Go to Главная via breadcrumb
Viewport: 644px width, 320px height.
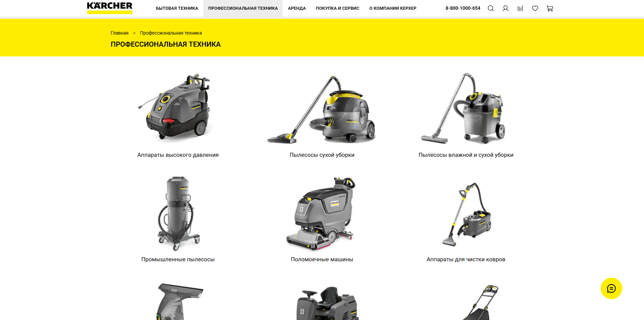pos(119,33)
